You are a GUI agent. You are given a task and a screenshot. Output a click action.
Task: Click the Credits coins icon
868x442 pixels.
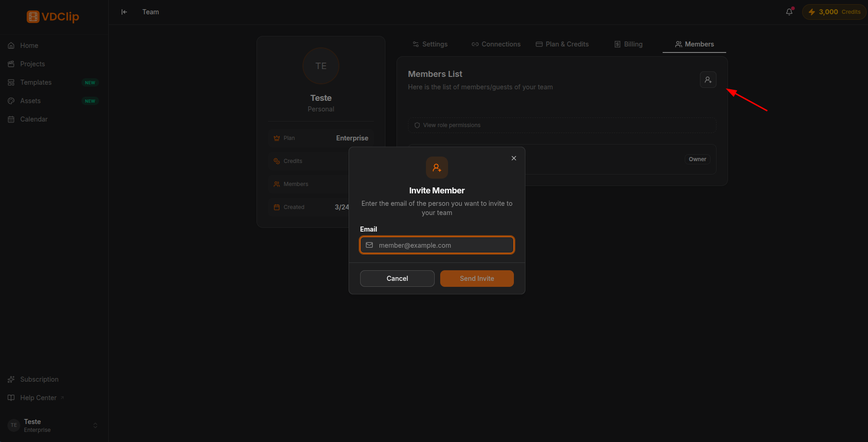(277, 161)
